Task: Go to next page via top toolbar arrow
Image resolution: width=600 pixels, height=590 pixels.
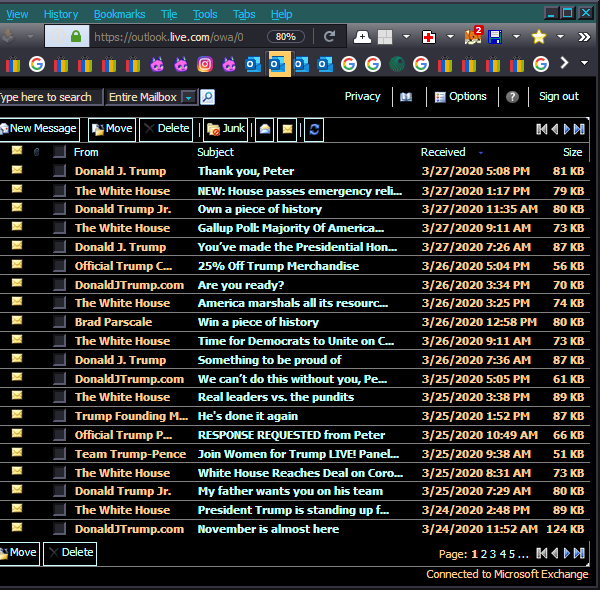Action: (x=567, y=129)
